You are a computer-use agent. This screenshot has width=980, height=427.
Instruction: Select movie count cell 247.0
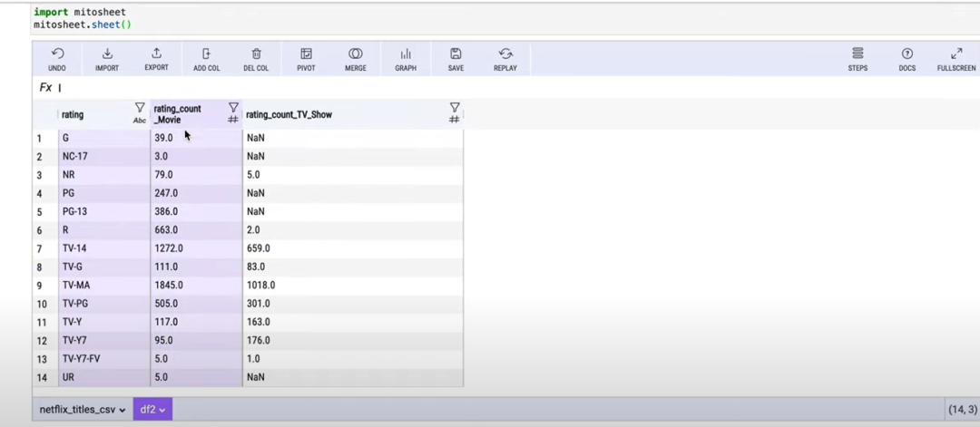click(x=196, y=193)
